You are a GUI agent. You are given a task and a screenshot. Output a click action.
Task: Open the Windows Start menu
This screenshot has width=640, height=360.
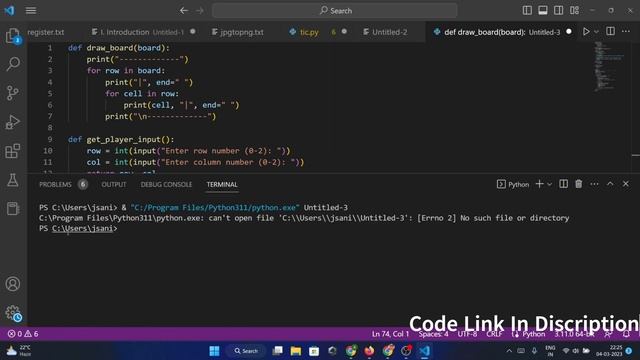pos(214,351)
